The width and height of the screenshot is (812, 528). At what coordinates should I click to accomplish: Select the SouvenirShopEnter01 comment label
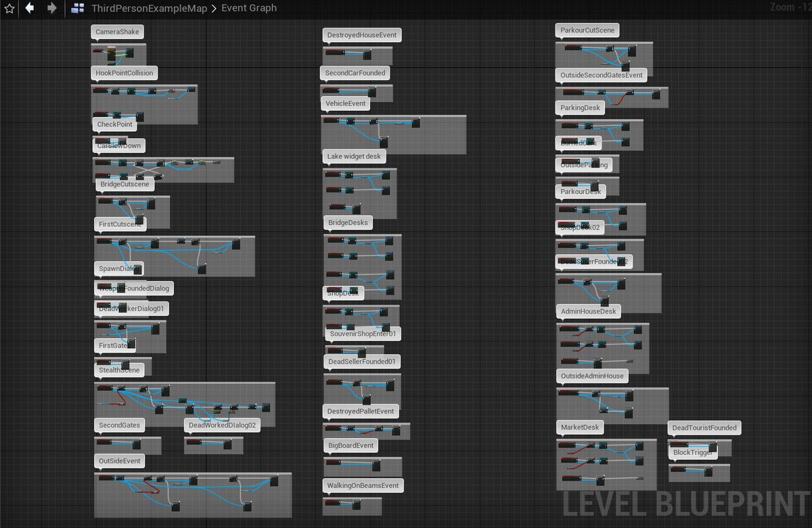pos(363,334)
